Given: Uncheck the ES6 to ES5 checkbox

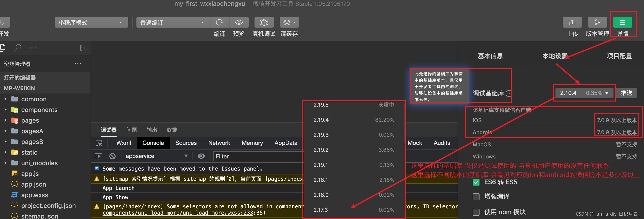Looking at the screenshot, I should tap(476, 182).
